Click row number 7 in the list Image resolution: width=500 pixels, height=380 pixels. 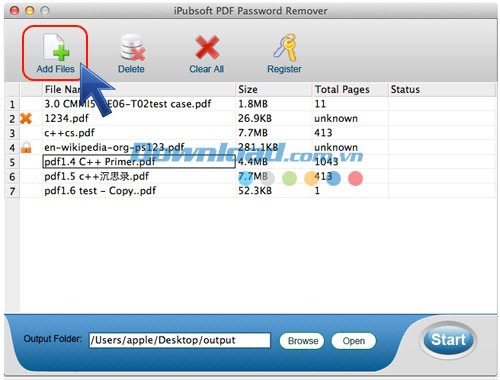click(12, 191)
